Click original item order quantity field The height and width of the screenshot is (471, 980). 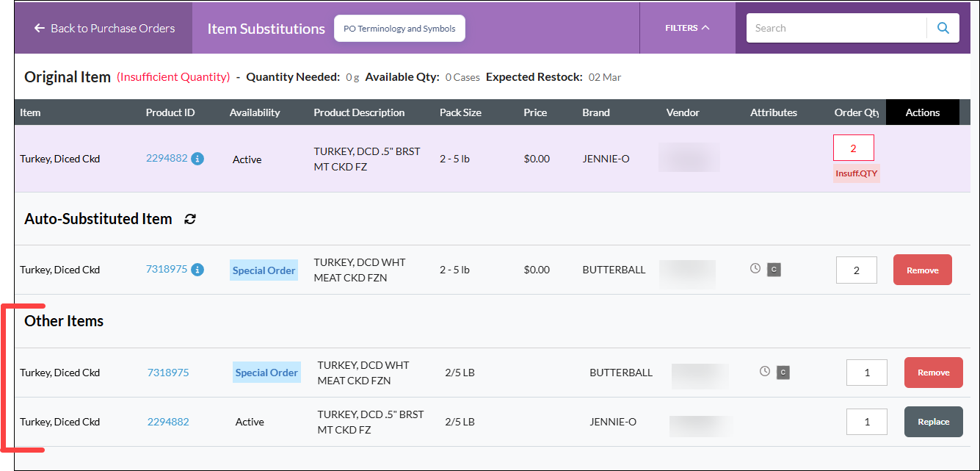[854, 148]
